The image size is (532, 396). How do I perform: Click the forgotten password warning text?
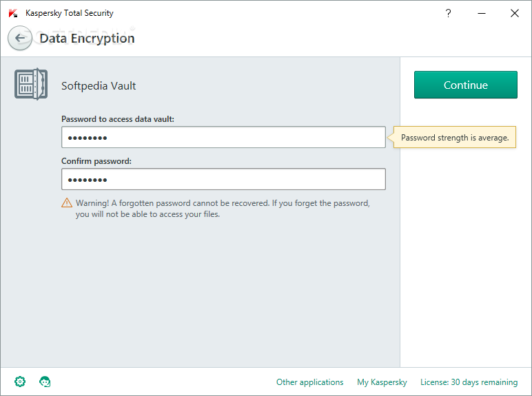click(223, 209)
